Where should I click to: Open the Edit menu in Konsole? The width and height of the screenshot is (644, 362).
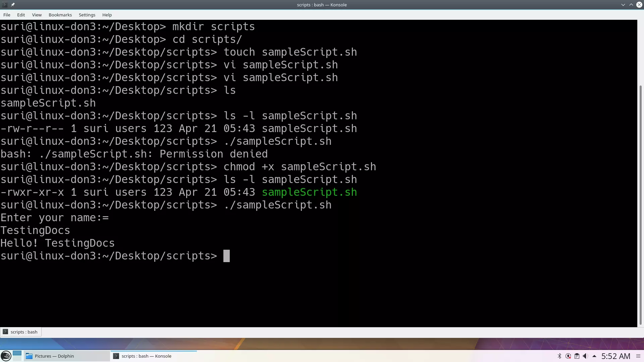tap(21, 15)
